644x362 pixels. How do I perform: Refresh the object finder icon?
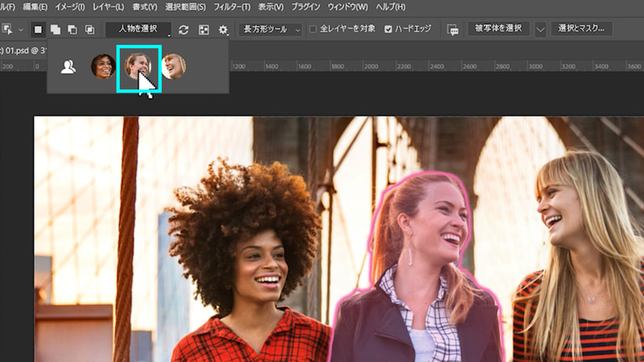[184, 30]
